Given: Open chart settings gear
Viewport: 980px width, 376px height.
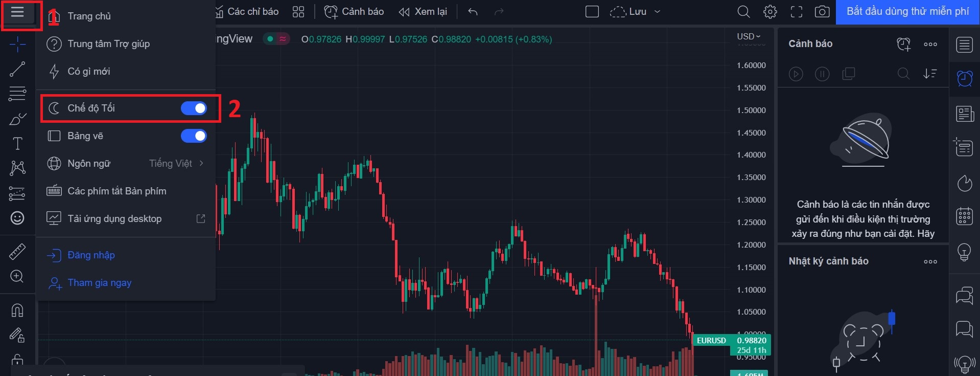Looking at the screenshot, I should coord(770,12).
